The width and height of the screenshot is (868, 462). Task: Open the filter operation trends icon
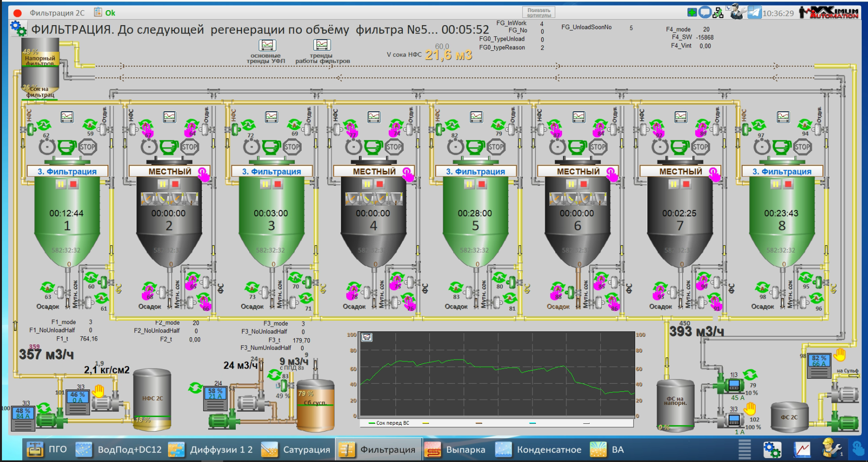(x=322, y=45)
